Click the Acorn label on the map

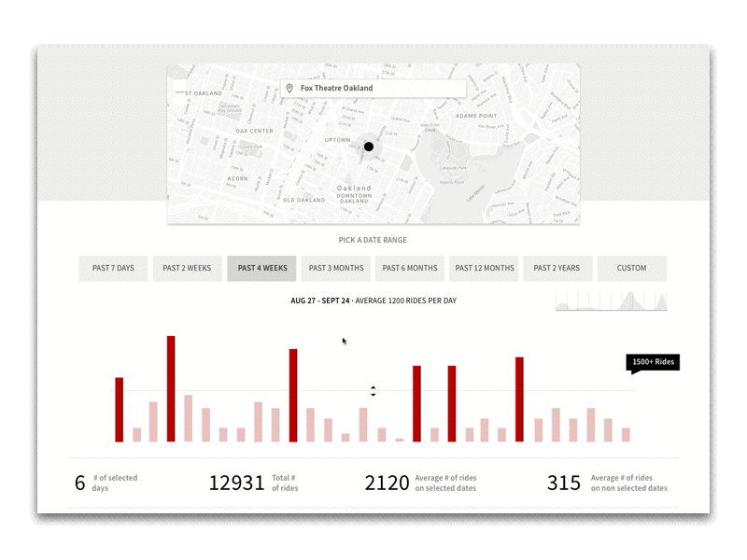pos(238,178)
